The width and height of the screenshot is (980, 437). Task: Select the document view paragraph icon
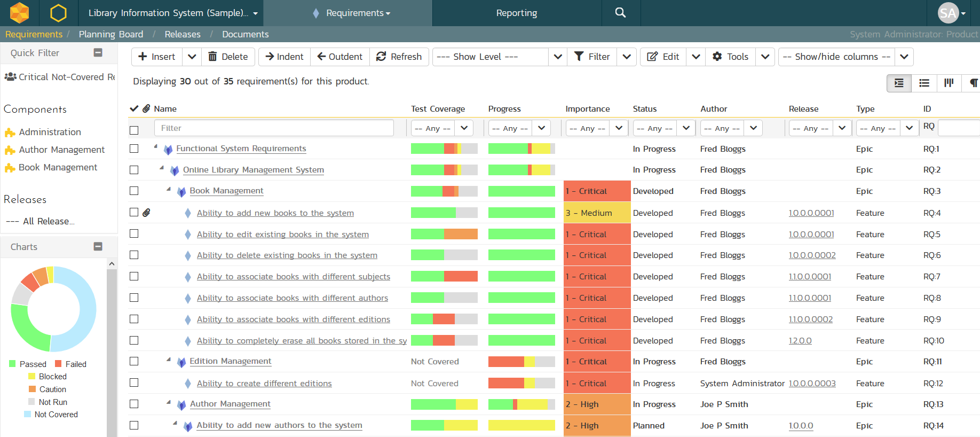coord(973,83)
